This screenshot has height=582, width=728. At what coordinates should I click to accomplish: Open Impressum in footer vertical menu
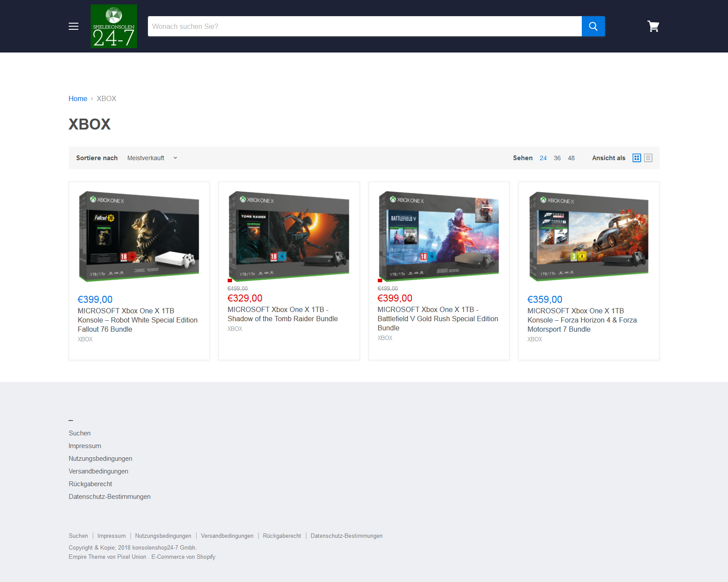[85, 446]
